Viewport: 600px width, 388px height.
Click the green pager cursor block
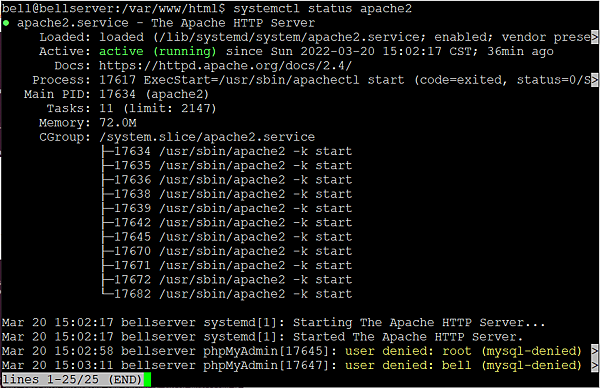(147, 380)
